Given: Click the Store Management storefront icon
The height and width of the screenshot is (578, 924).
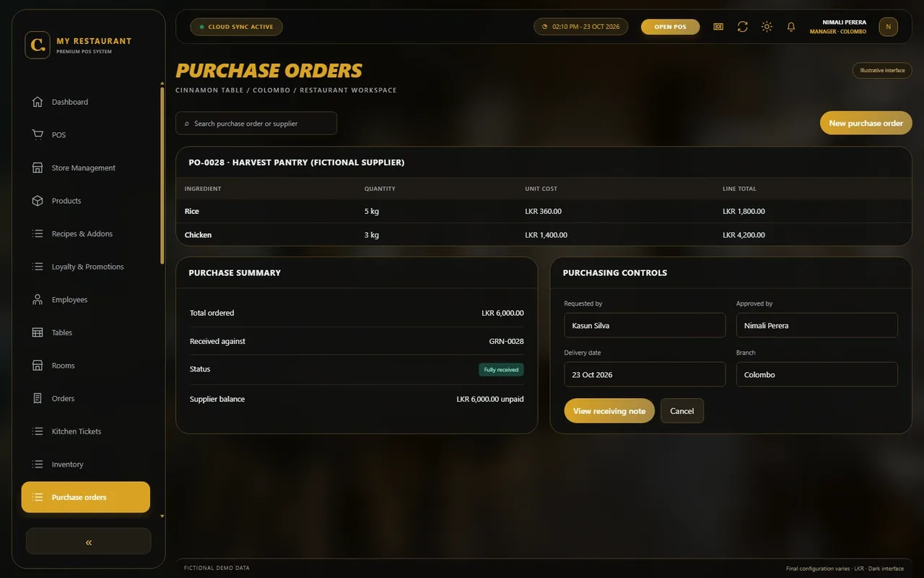Looking at the screenshot, I should pos(38,168).
